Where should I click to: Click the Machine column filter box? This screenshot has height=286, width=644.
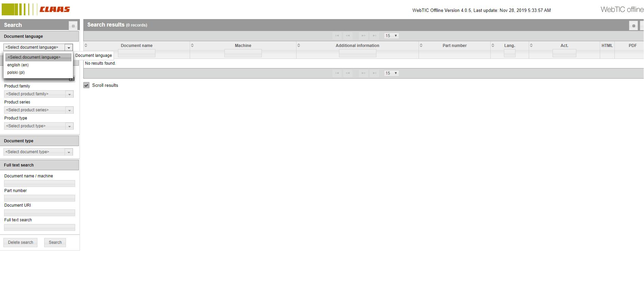(243, 53)
